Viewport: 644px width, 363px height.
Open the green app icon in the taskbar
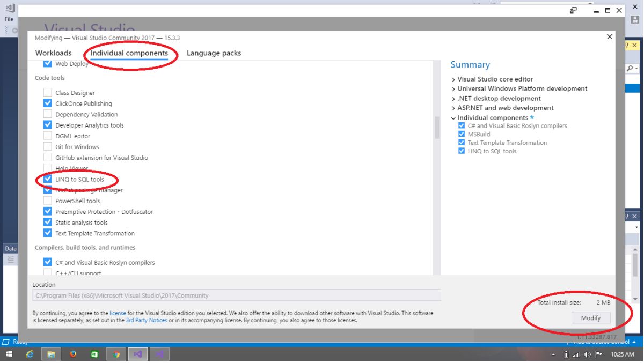(94, 354)
